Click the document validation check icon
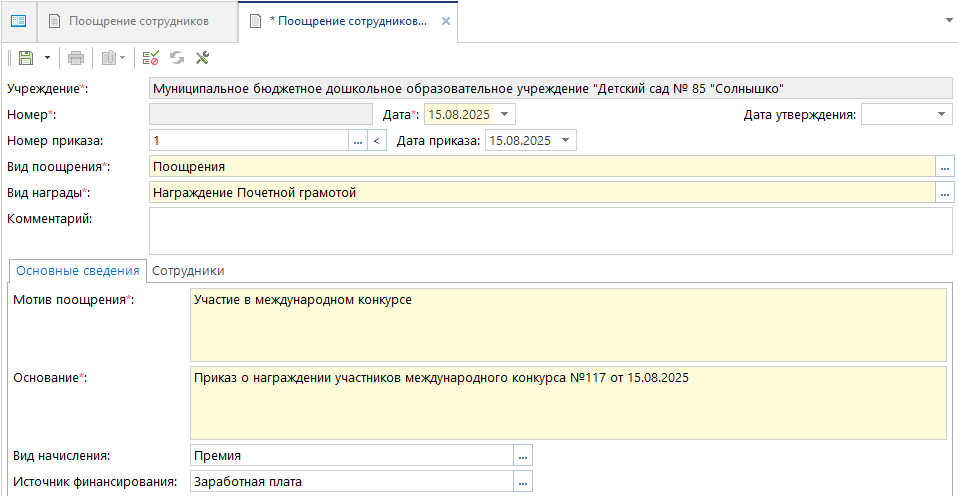 151,58
